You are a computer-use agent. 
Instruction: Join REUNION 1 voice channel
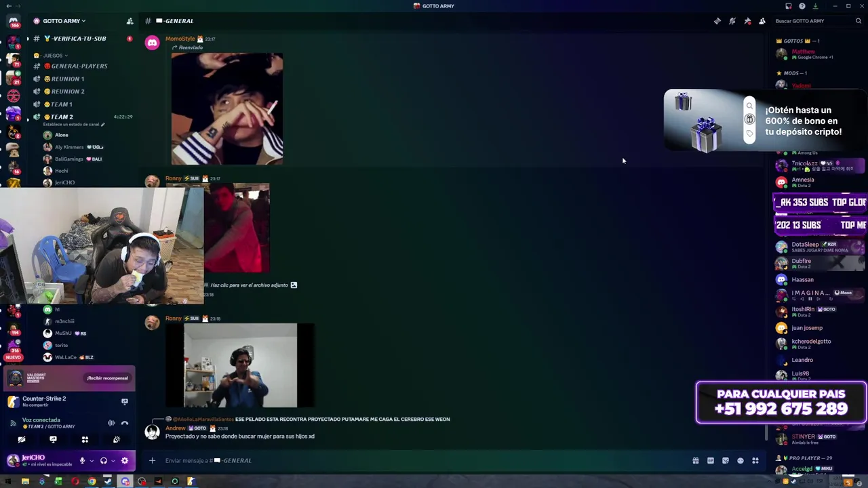tap(80, 79)
